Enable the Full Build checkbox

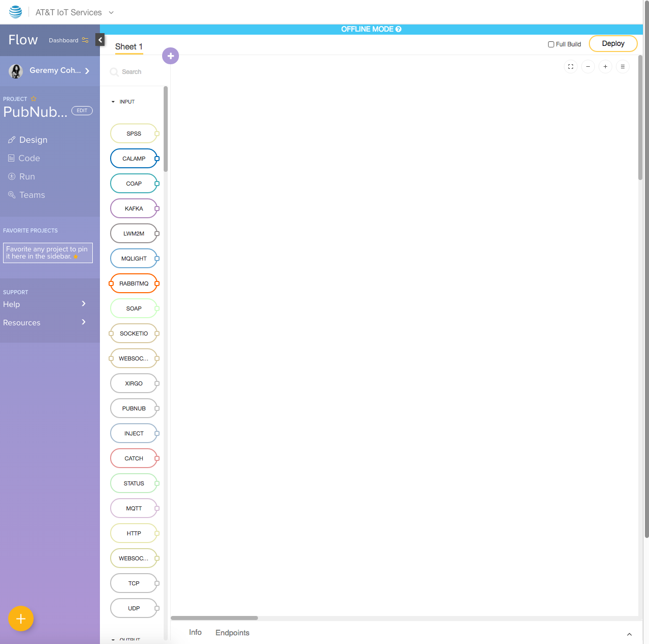(x=551, y=44)
